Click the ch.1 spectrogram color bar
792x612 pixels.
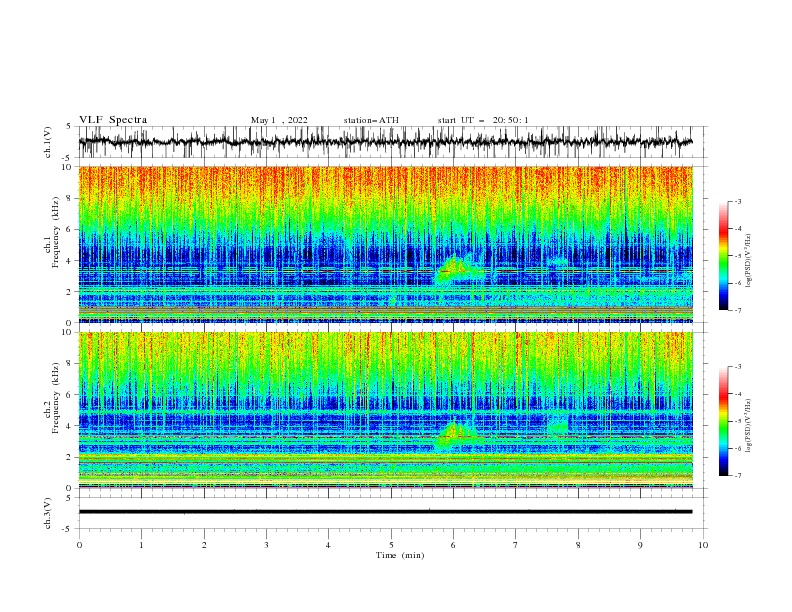point(723,256)
